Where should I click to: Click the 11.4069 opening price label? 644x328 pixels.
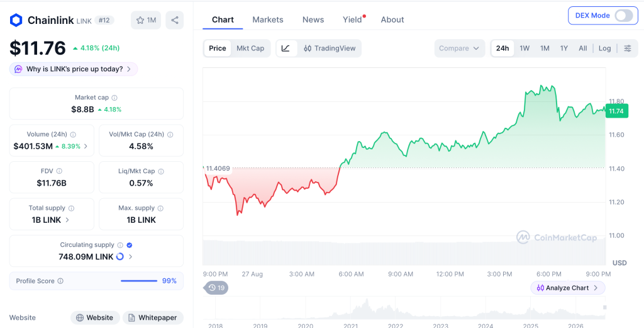218,169
